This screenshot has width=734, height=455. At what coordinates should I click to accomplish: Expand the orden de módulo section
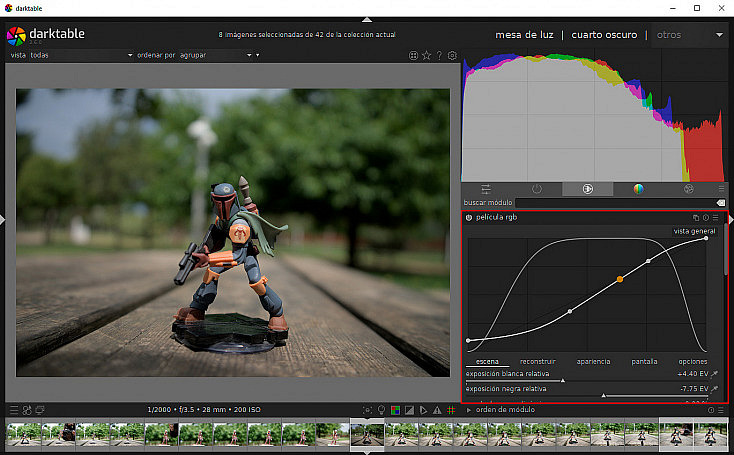pyautogui.click(x=469, y=410)
